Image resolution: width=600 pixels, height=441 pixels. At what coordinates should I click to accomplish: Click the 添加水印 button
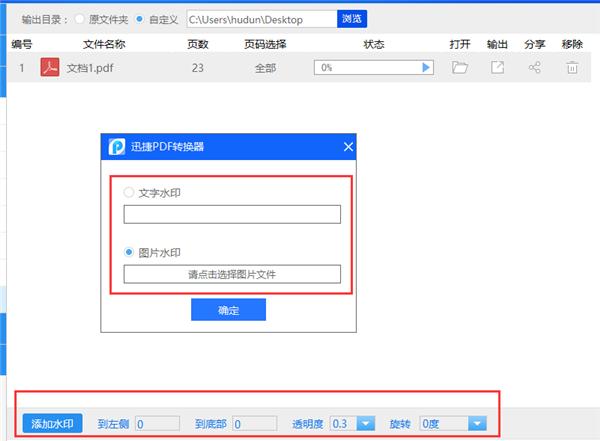52,423
